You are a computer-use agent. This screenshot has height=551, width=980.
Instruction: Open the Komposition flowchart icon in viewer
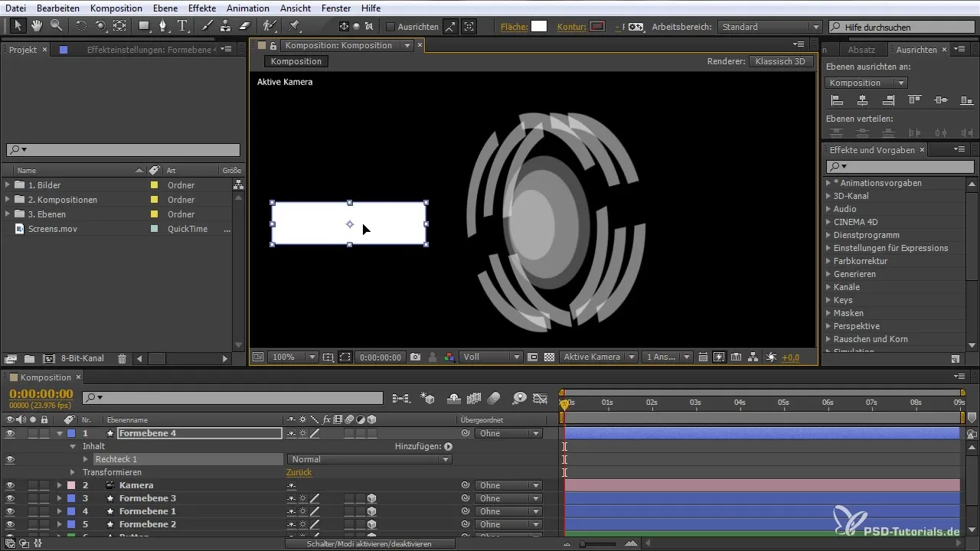753,357
